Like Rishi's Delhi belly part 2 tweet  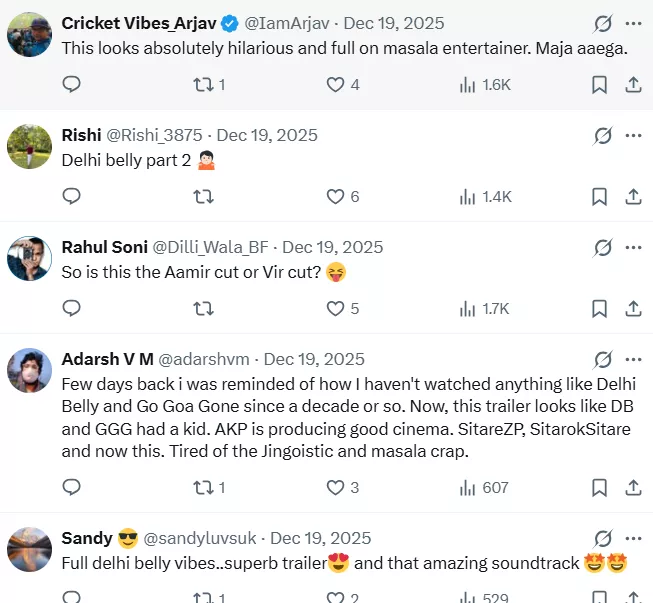tap(336, 197)
